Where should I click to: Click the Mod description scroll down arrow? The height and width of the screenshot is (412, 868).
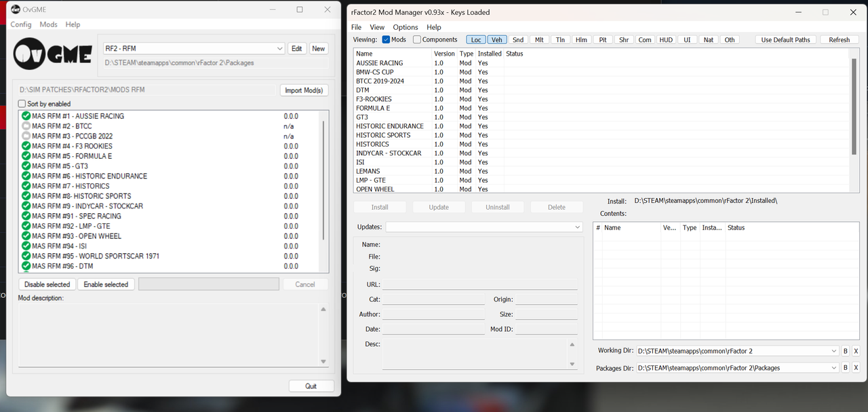pos(323,362)
